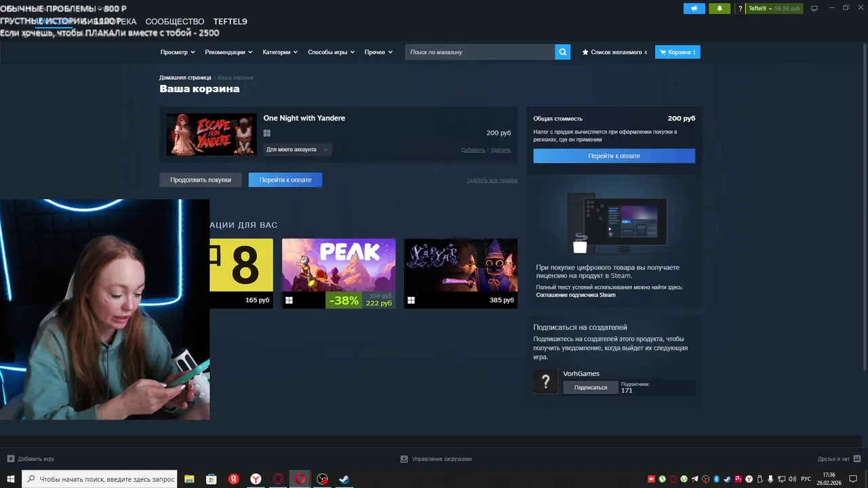Image resolution: width=868 pixels, height=488 pixels.
Task: Expand the Категории menu
Action: pyautogui.click(x=280, y=52)
